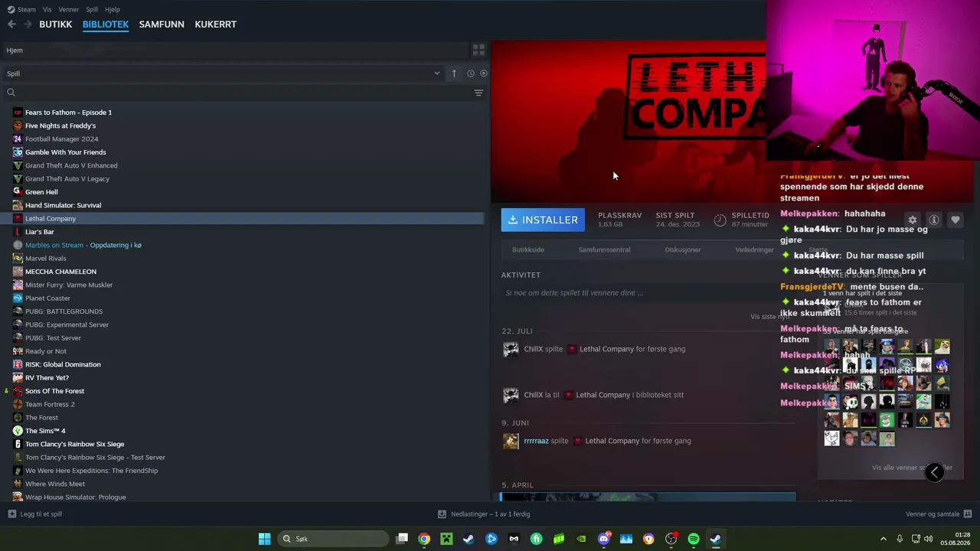Select Gamble With Your Friends
This screenshot has height=551, width=980.
[65, 152]
